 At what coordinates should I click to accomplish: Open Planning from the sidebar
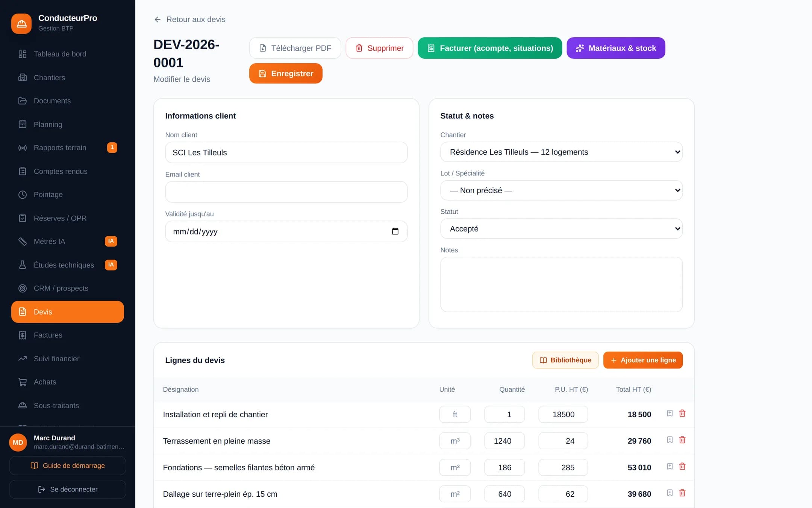click(x=68, y=125)
